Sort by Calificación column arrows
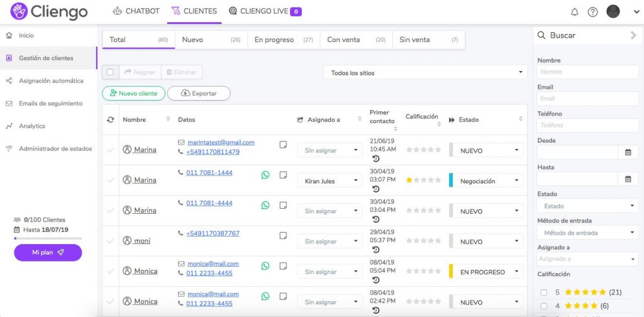 coord(439,124)
